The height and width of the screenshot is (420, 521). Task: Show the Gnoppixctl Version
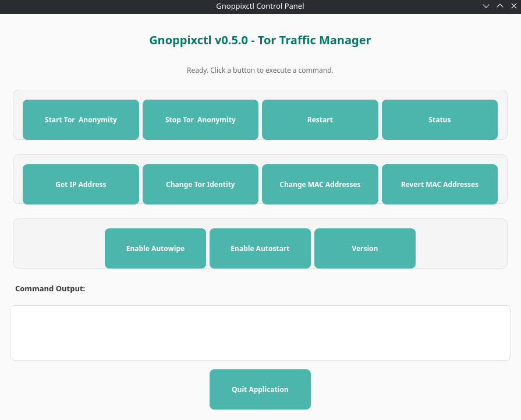(x=365, y=248)
